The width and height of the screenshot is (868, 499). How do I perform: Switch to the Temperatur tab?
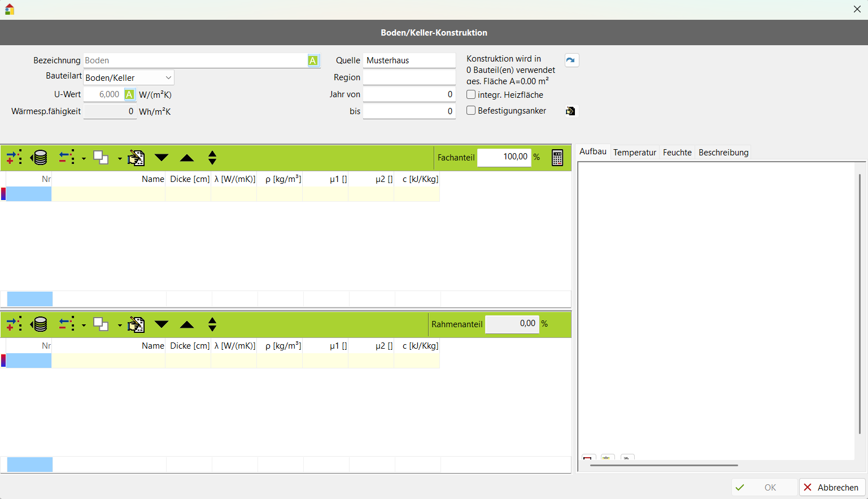pos(635,153)
